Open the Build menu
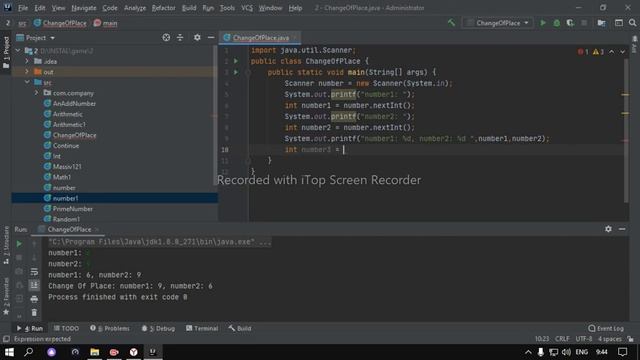The height and width of the screenshot is (360, 640). click(x=189, y=8)
